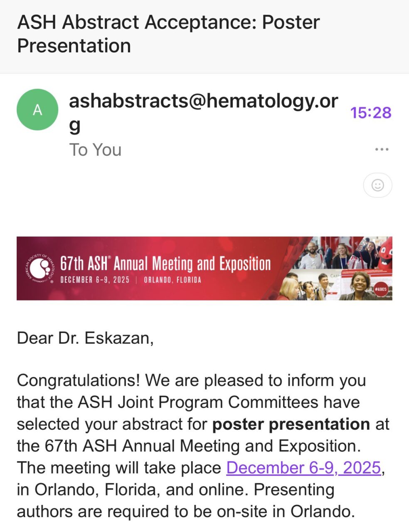Open the three-dot more options menu
Screen dimensions: 409x532
(382, 149)
